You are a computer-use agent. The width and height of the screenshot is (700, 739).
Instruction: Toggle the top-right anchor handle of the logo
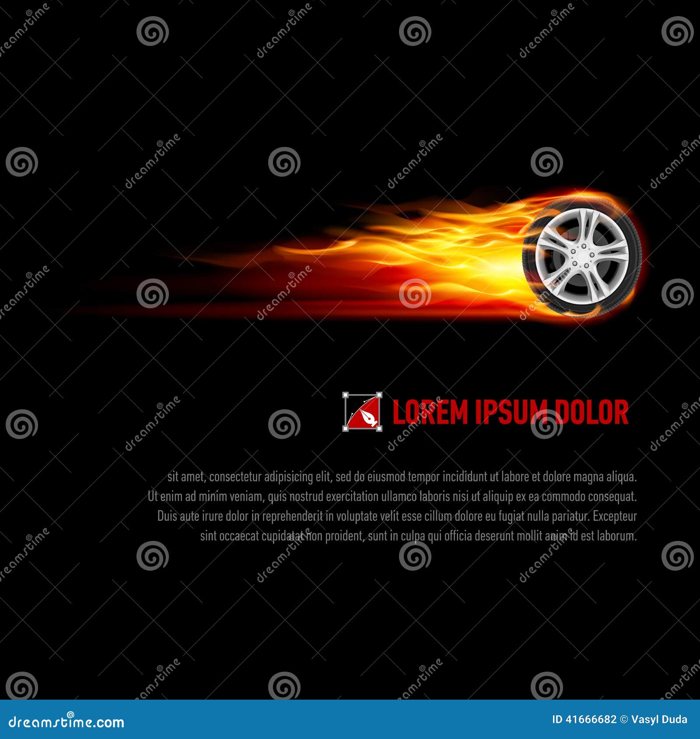coord(379,395)
